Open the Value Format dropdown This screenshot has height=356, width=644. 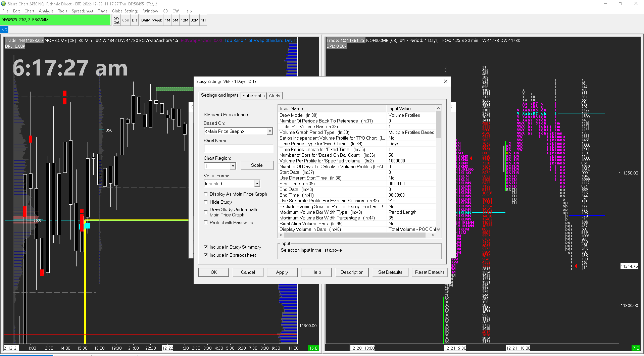click(x=257, y=184)
